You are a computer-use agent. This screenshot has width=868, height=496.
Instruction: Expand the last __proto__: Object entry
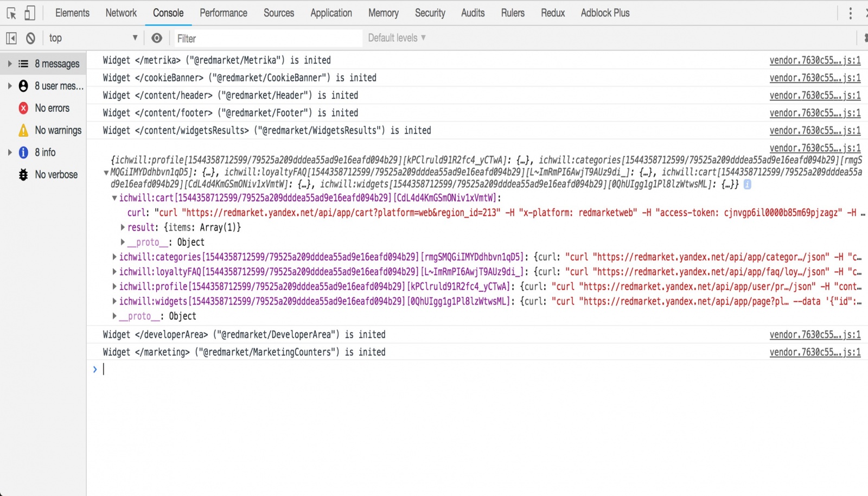point(114,316)
